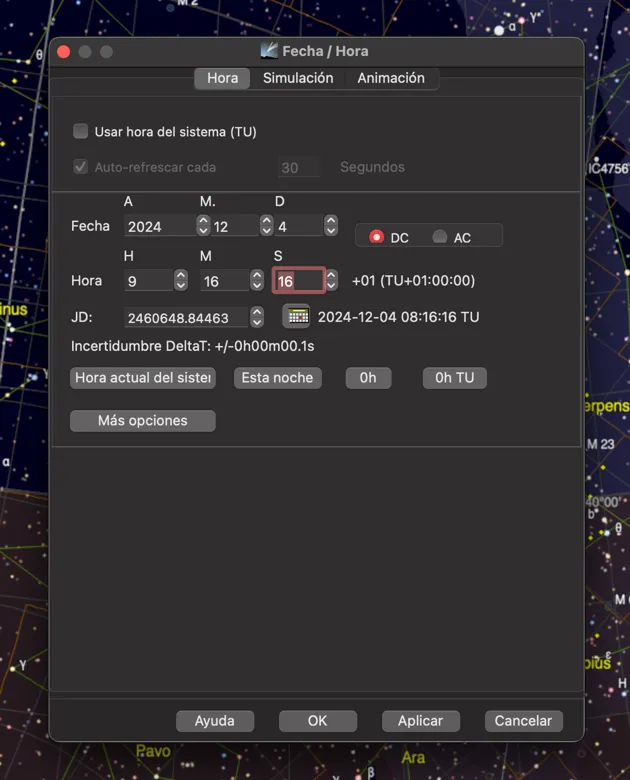Click the hour field stepper arrows
Viewport: 630px width, 780px height.
pos(181,280)
